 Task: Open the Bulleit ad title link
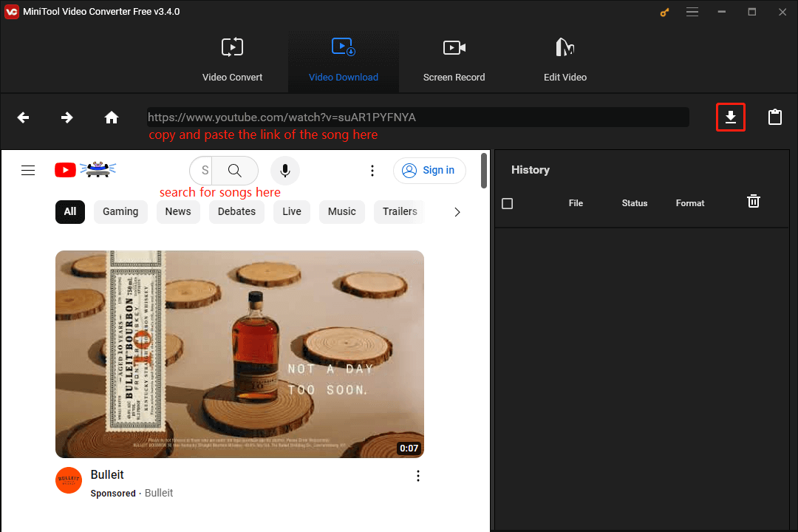(107, 474)
